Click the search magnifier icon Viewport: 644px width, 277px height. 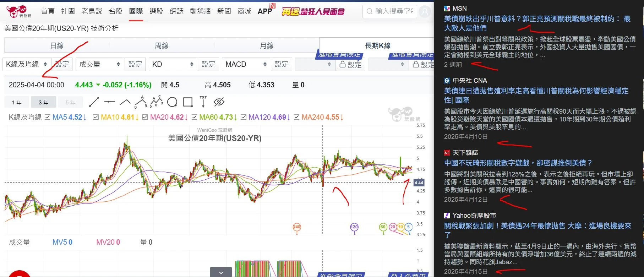pyautogui.click(x=370, y=11)
